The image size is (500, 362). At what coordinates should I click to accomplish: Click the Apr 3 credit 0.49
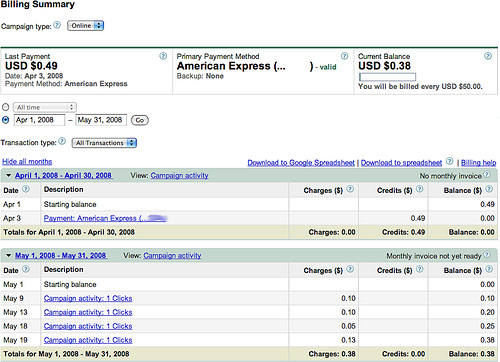418,218
